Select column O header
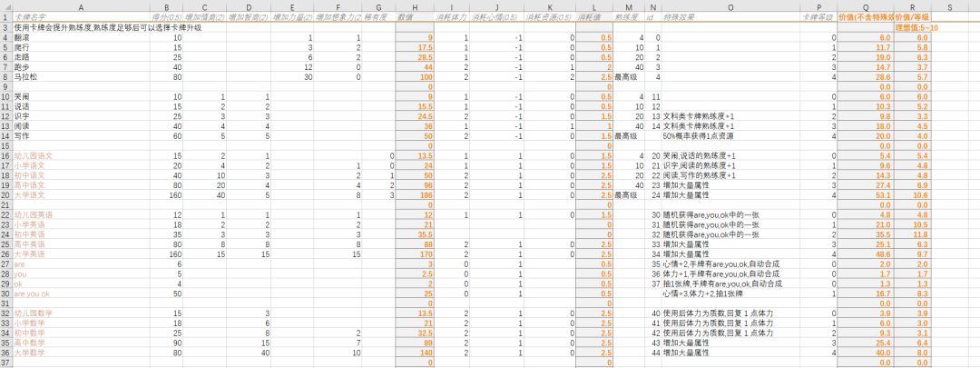Viewport: 980px width, 368px height. pos(730,7)
